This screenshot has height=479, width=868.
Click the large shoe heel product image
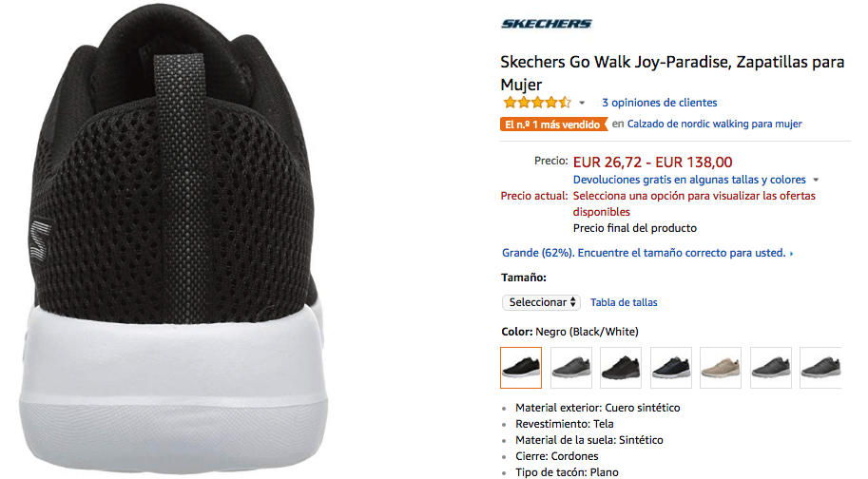(x=173, y=239)
